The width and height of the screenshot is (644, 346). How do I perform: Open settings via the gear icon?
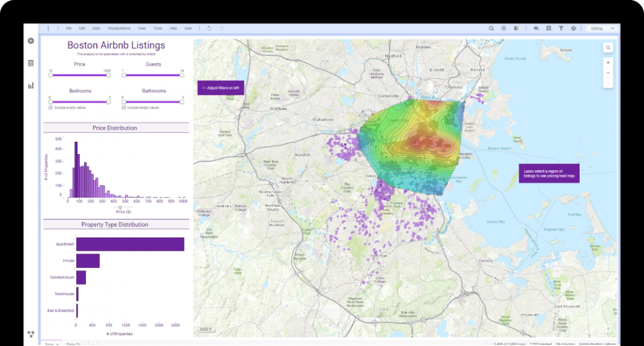pos(573,28)
